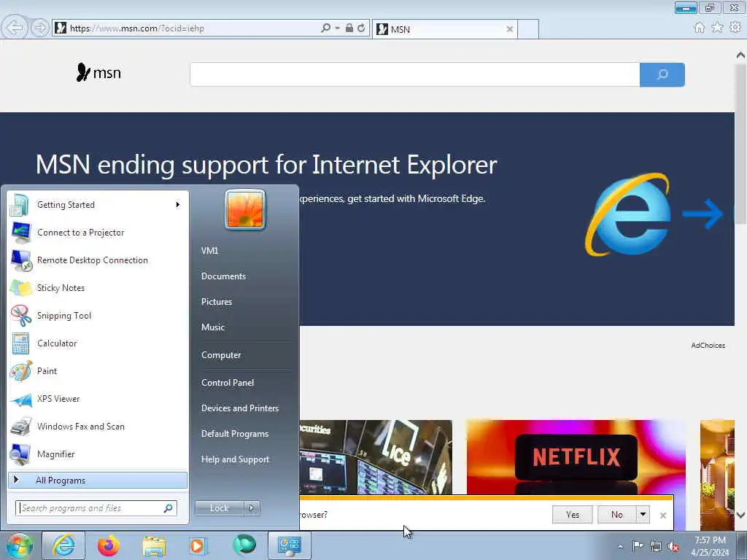Dismiss the notification bar
This screenshot has height=560, width=747.
point(662,516)
